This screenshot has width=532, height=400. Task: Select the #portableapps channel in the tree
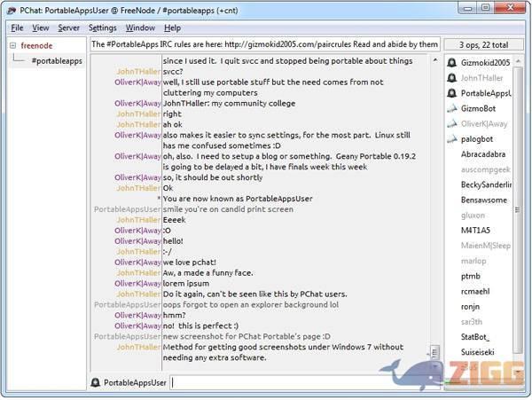pyautogui.click(x=57, y=60)
